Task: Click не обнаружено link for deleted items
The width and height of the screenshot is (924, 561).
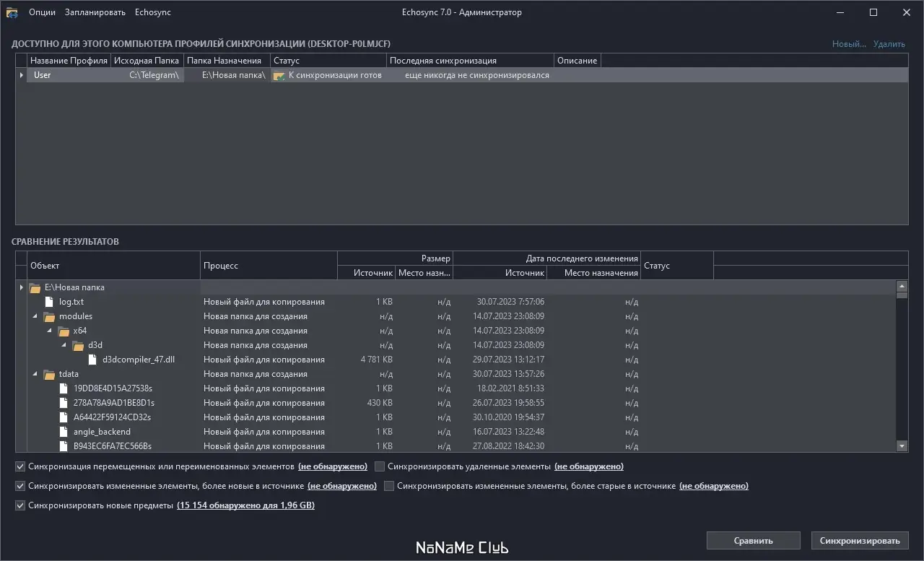Action: (x=589, y=466)
